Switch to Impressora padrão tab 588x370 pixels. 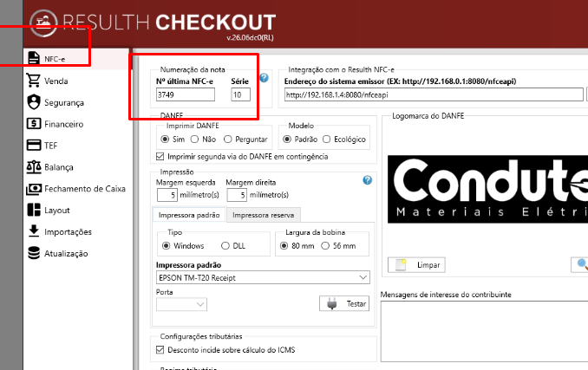pyautogui.click(x=189, y=215)
